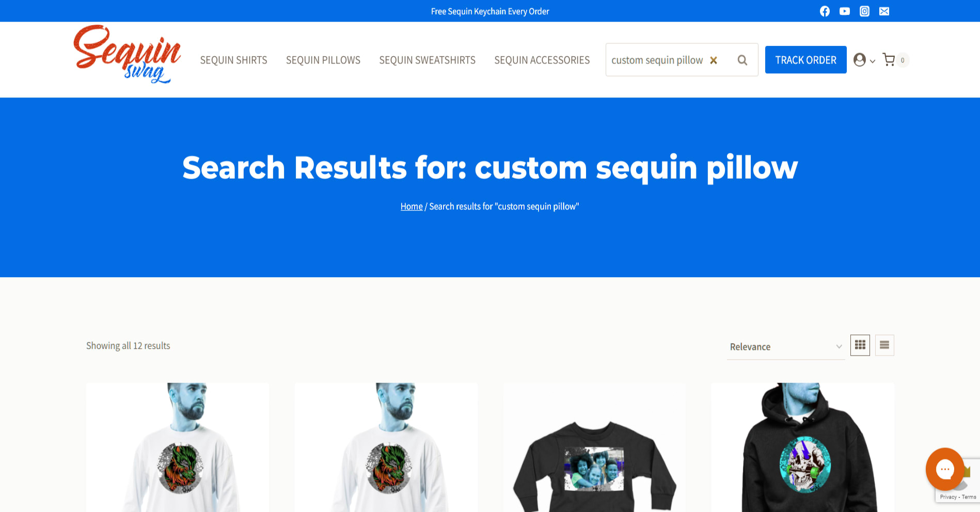Click the Sequin Swag logo
The width and height of the screenshot is (980, 512).
pos(127,54)
